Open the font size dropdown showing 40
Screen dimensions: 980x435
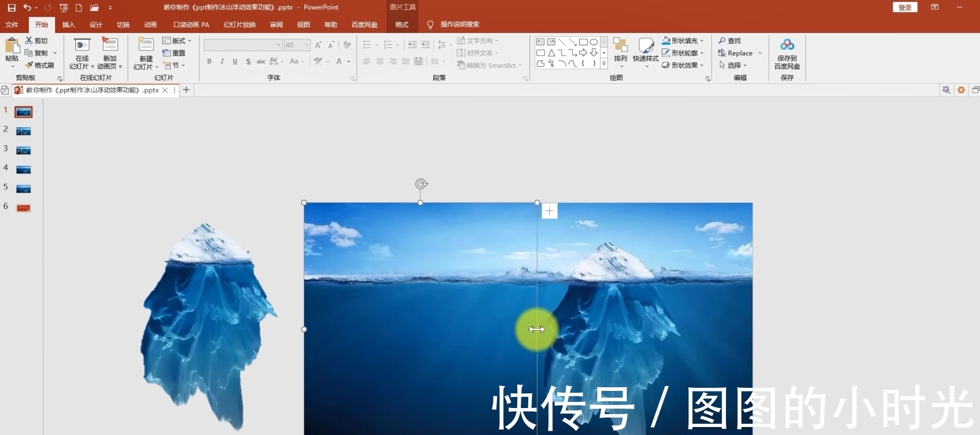[x=307, y=45]
